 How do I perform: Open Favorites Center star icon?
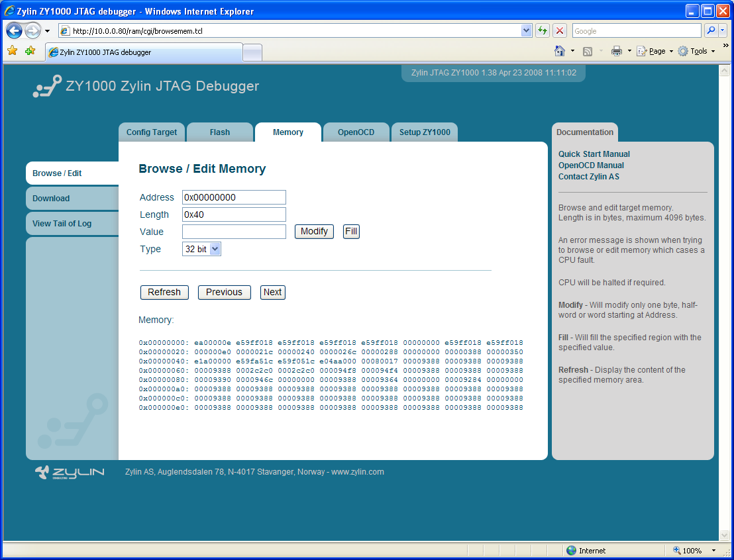(x=12, y=50)
